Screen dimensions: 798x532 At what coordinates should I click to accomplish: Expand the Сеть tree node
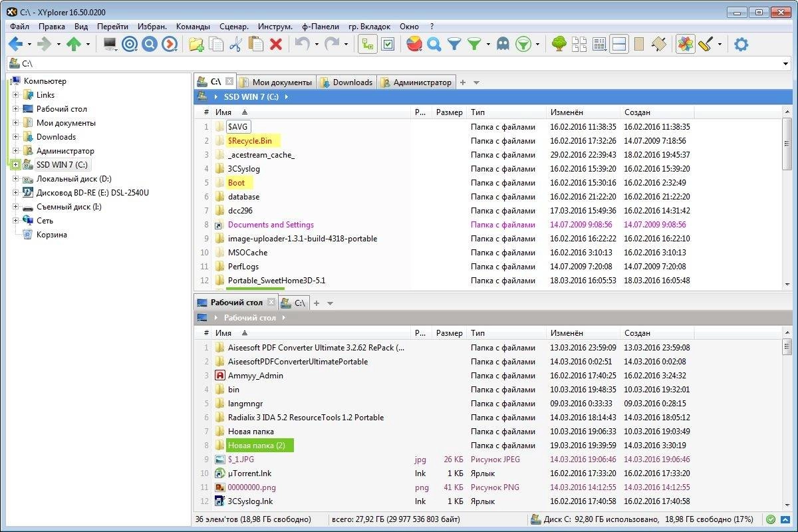point(15,221)
